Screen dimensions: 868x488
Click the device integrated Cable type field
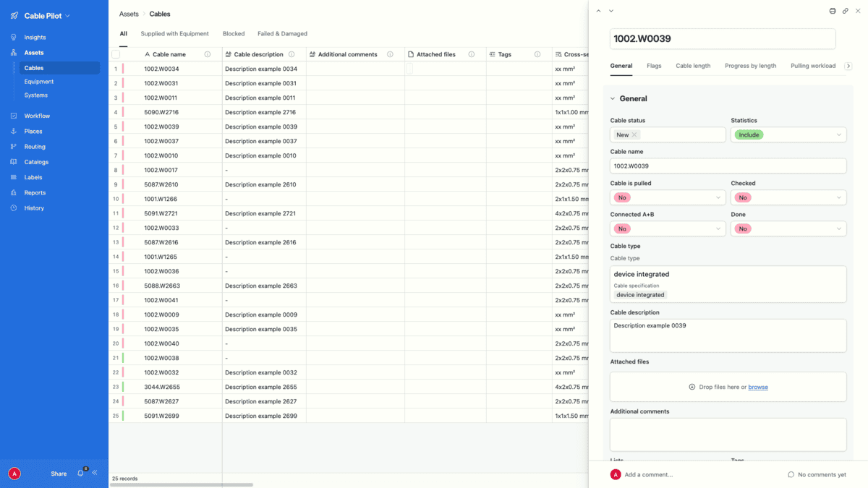point(728,283)
